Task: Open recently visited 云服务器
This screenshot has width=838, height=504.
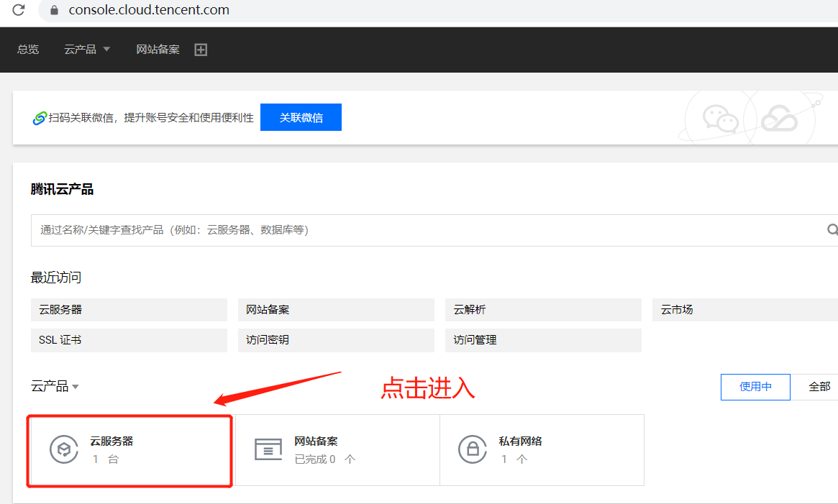Action: 129,309
